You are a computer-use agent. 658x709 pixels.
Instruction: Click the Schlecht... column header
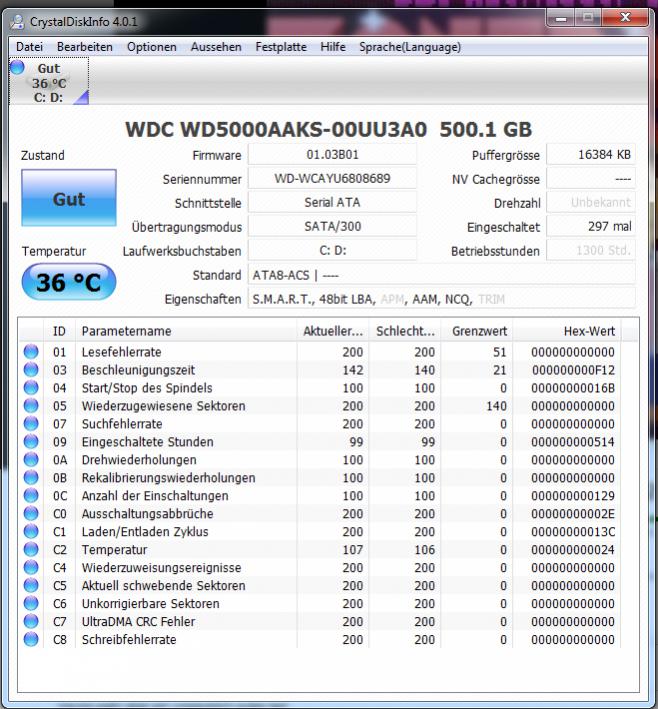(x=405, y=331)
